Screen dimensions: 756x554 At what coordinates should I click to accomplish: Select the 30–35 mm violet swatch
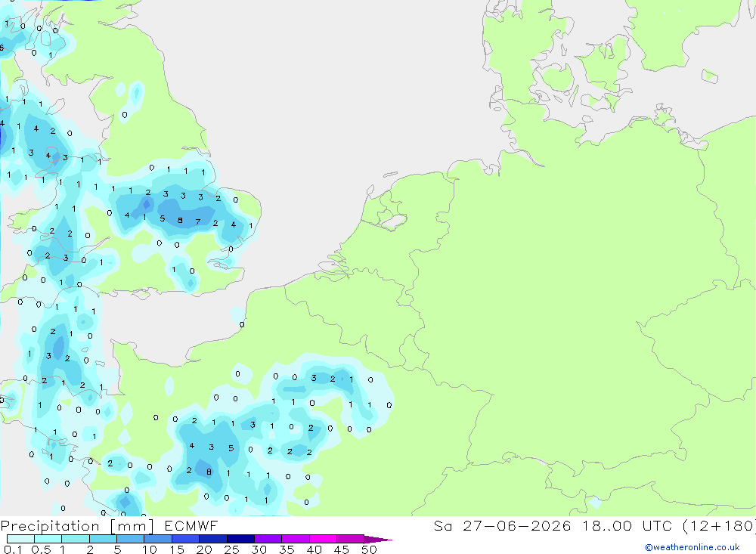[x=268, y=539]
